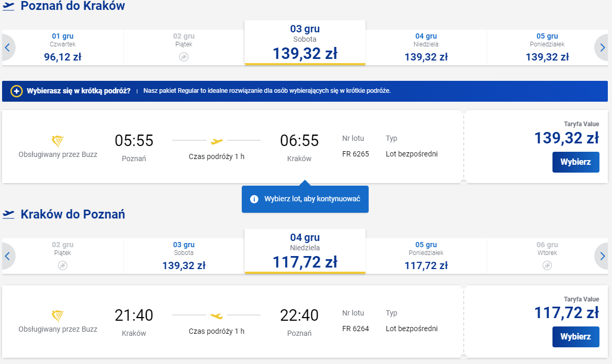612x364 pixels.
Task: Click the 'Kraków do Poznań' heading
Action: pos(73,214)
